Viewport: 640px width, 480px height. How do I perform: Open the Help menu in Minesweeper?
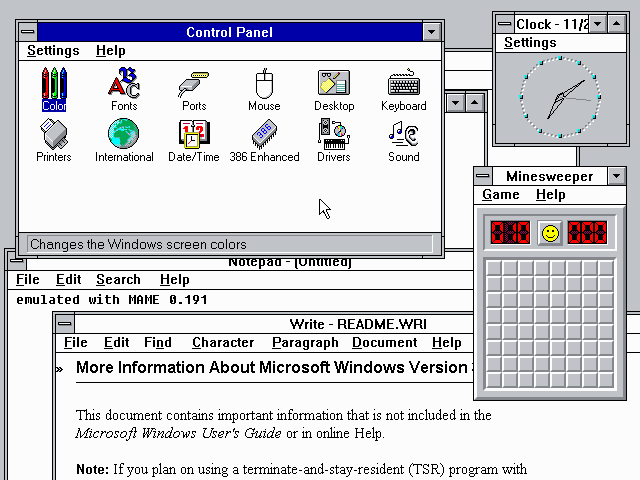coord(551,195)
